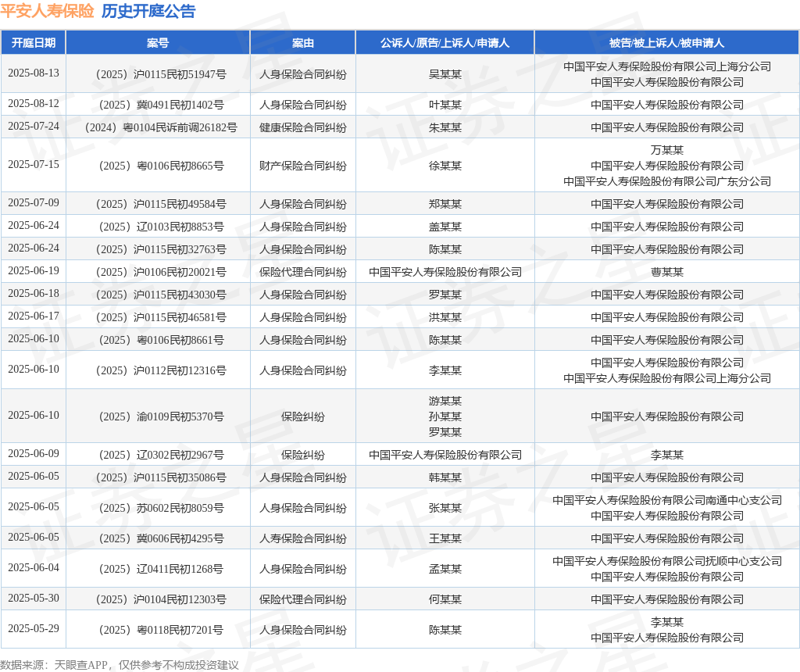Click case number 沪0115民初43030号
The image size is (800, 672).
[x=161, y=295]
